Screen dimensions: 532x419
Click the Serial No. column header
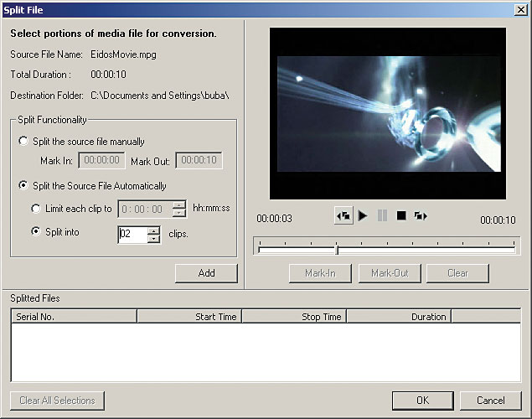coord(74,317)
